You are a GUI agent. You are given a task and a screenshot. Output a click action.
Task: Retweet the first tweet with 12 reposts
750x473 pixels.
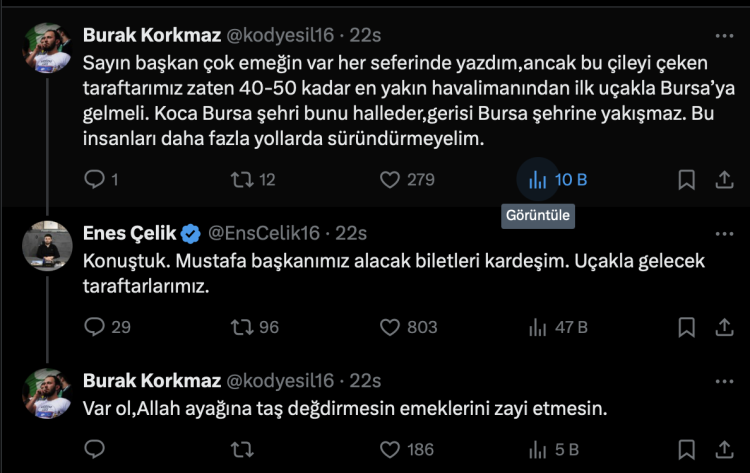click(241, 180)
